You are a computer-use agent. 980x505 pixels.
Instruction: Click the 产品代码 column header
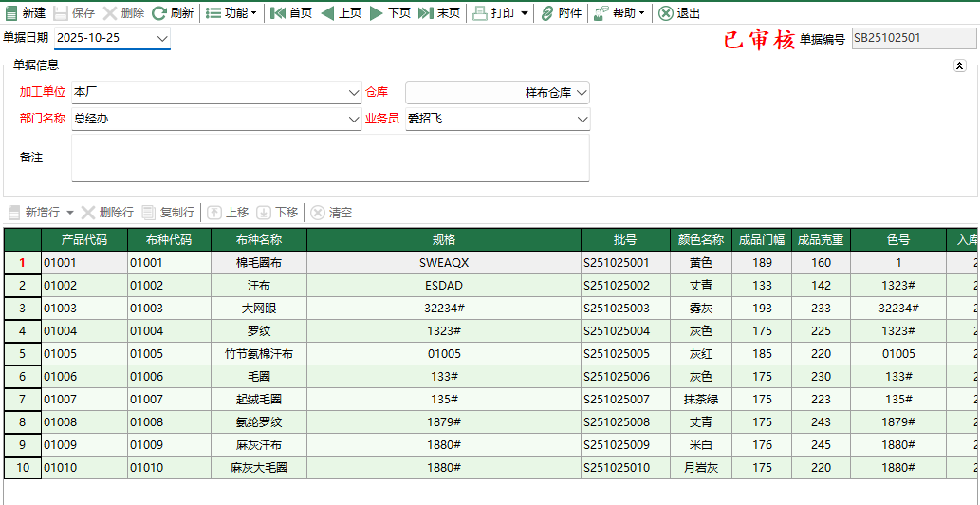point(84,239)
